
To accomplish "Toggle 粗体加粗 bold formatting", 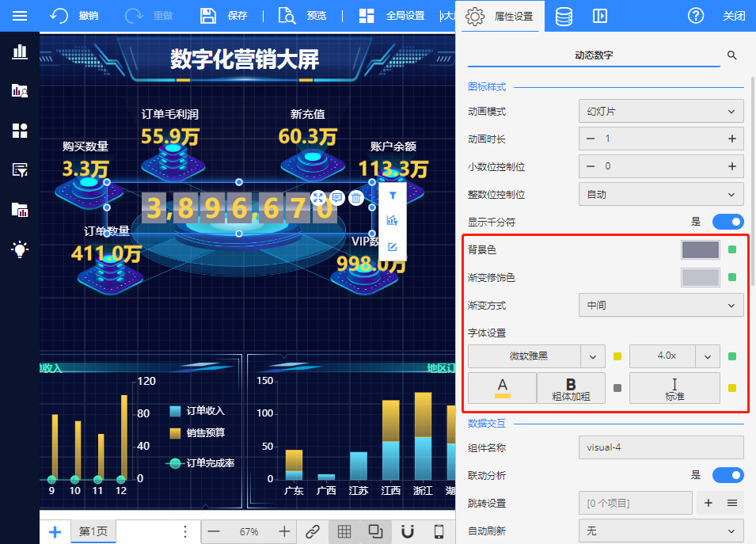I will pos(571,388).
